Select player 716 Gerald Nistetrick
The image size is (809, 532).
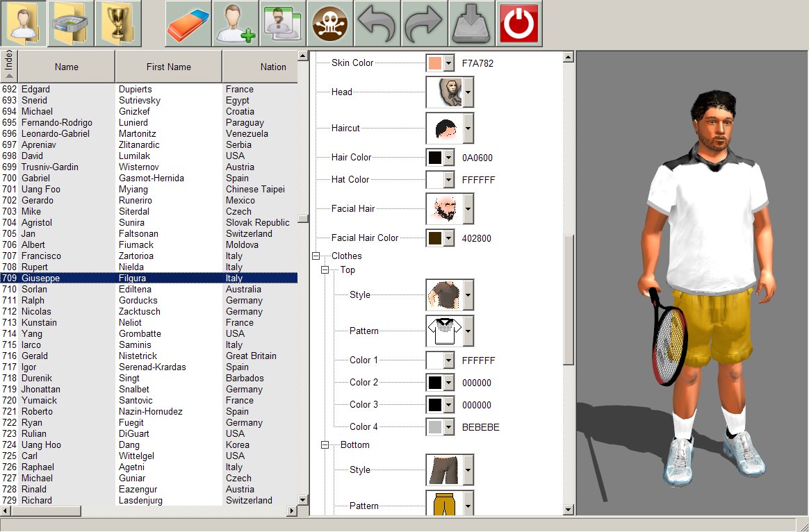pyautogui.click(x=149, y=356)
